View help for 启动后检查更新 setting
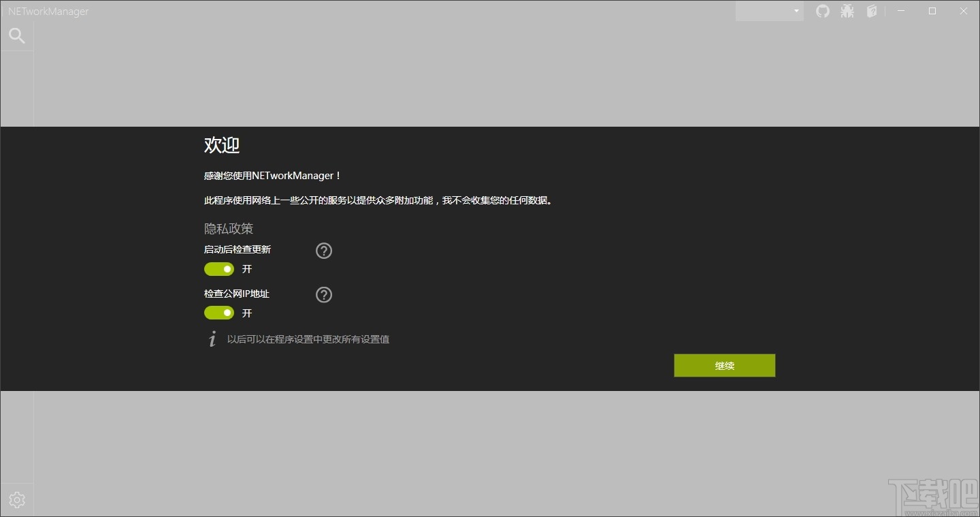 click(323, 251)
